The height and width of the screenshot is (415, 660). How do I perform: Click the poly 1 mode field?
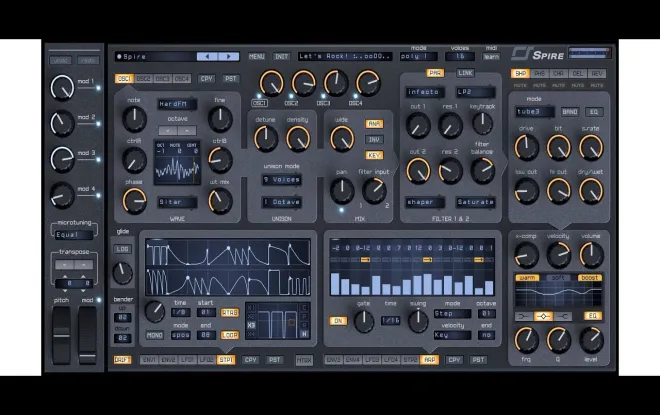tap(418, 56)
